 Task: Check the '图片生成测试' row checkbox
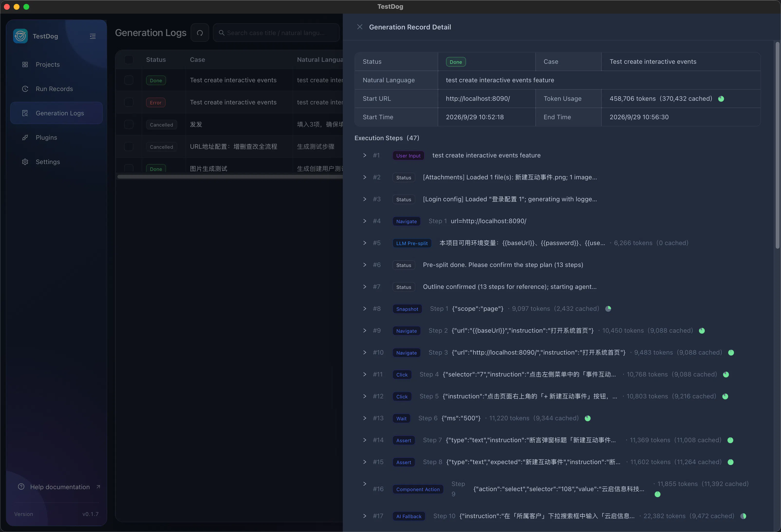pyautogui.click(x=129, y=168)
